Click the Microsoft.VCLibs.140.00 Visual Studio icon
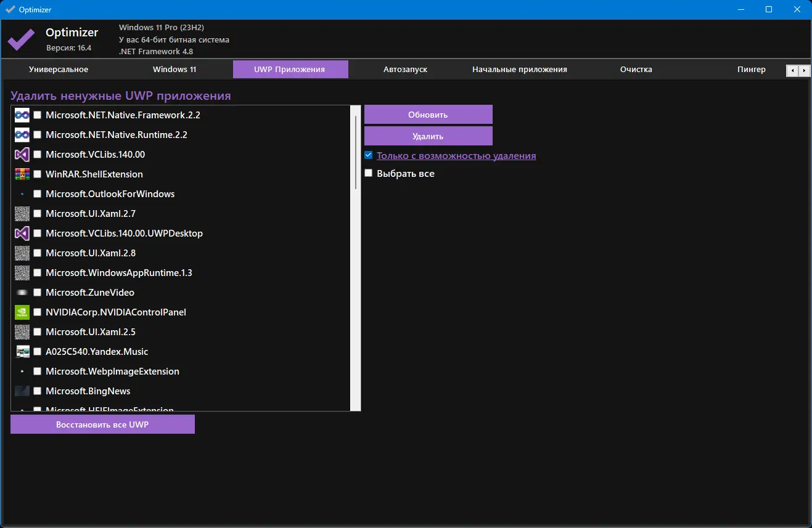The image size is (812, 528). coord(22,154)
